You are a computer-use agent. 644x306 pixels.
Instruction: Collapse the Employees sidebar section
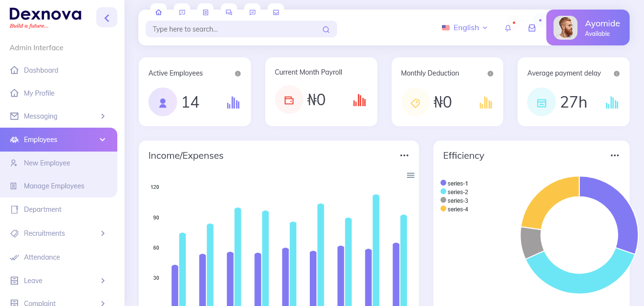(x=102, y=140)
